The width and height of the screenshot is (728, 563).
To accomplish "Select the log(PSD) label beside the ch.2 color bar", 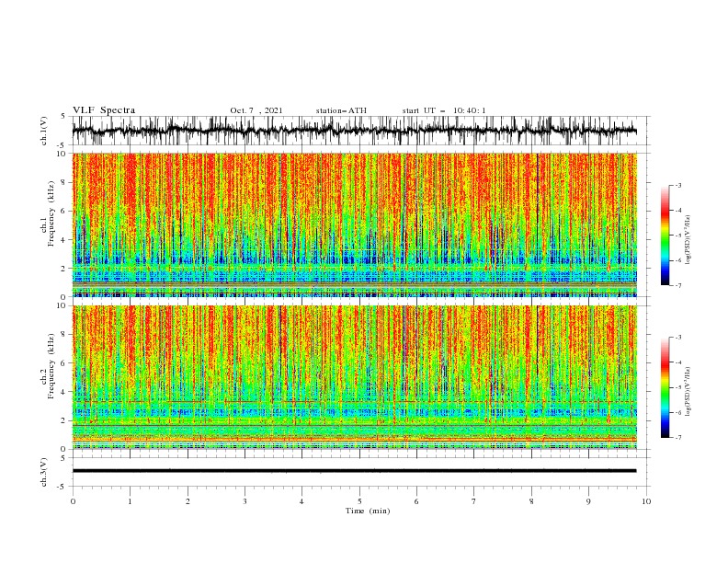I will [688, 393].
